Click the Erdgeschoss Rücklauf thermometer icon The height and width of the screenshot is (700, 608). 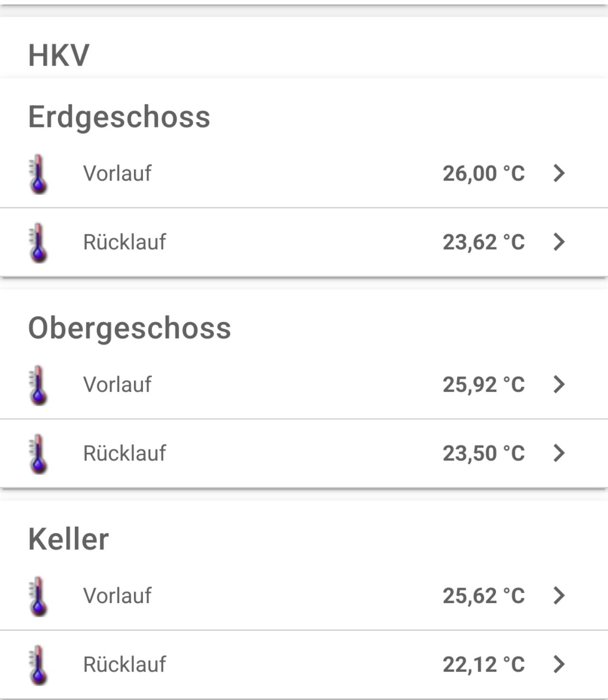tap(38, 242)
